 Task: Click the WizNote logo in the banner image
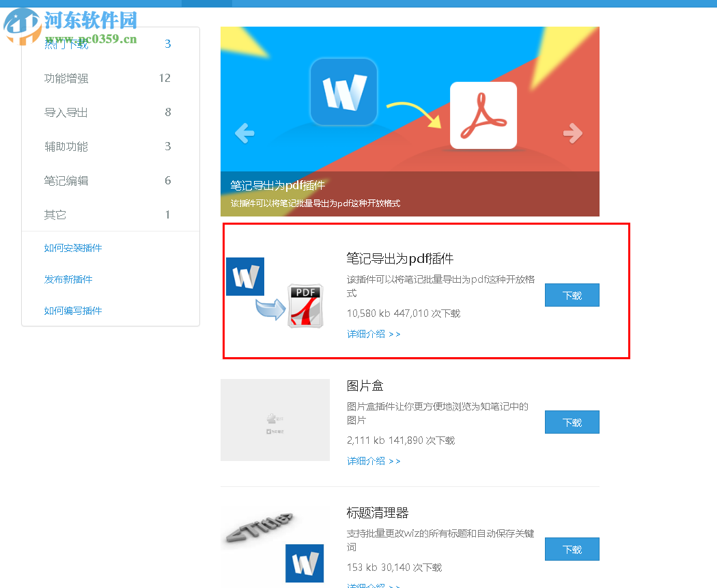pos(343,91)
